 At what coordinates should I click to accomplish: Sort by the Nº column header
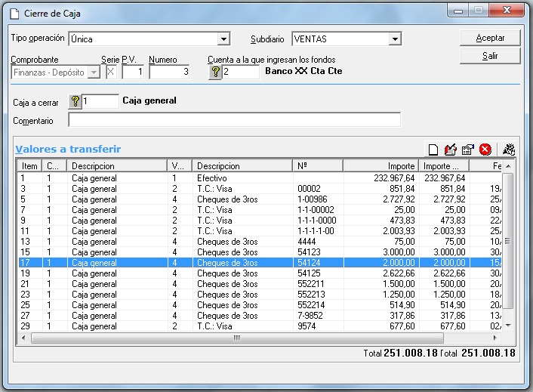click(x=317, y=165)
